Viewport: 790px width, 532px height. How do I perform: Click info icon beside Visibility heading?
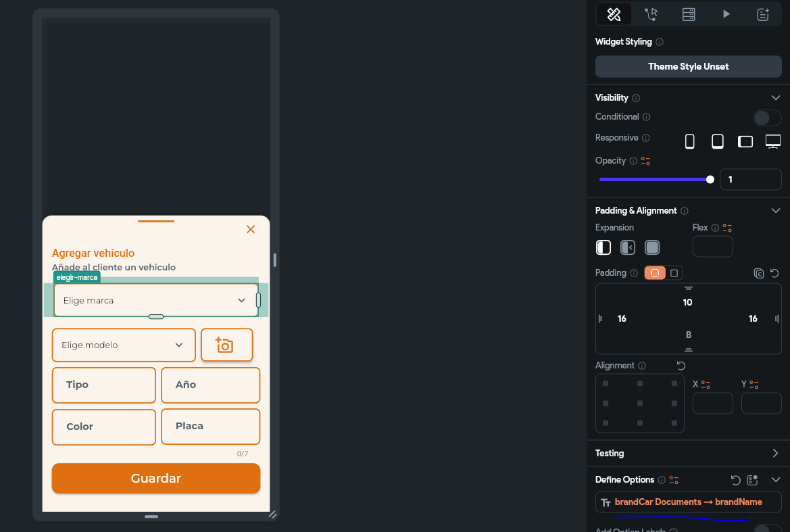click(x=636, y=98)
